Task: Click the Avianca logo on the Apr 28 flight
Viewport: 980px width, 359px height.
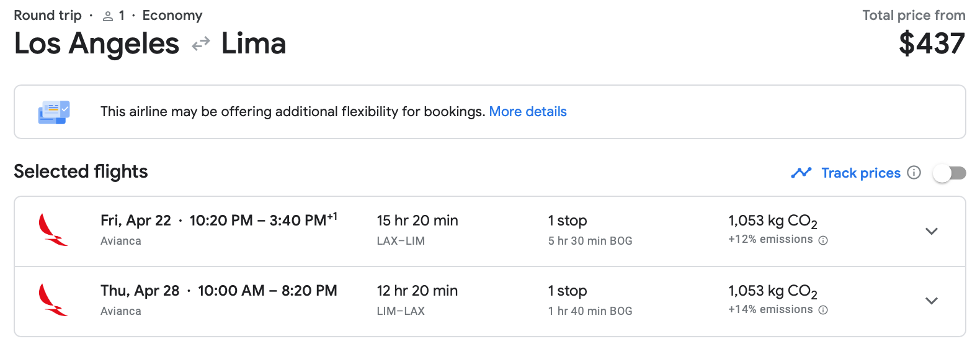Action: pyautogui.click(x=53, y=301)
